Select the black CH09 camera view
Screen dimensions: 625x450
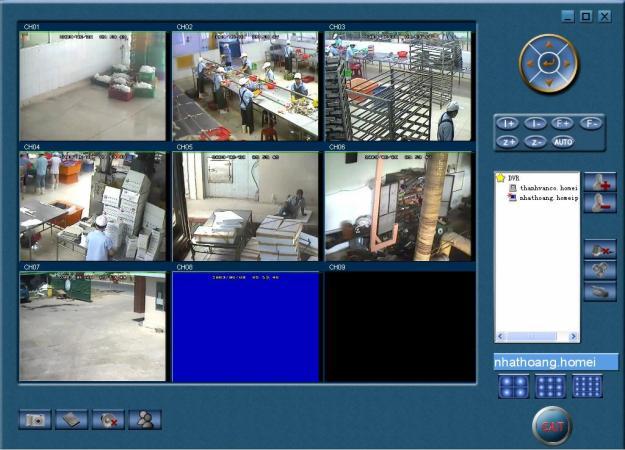(x=400, y=326)
